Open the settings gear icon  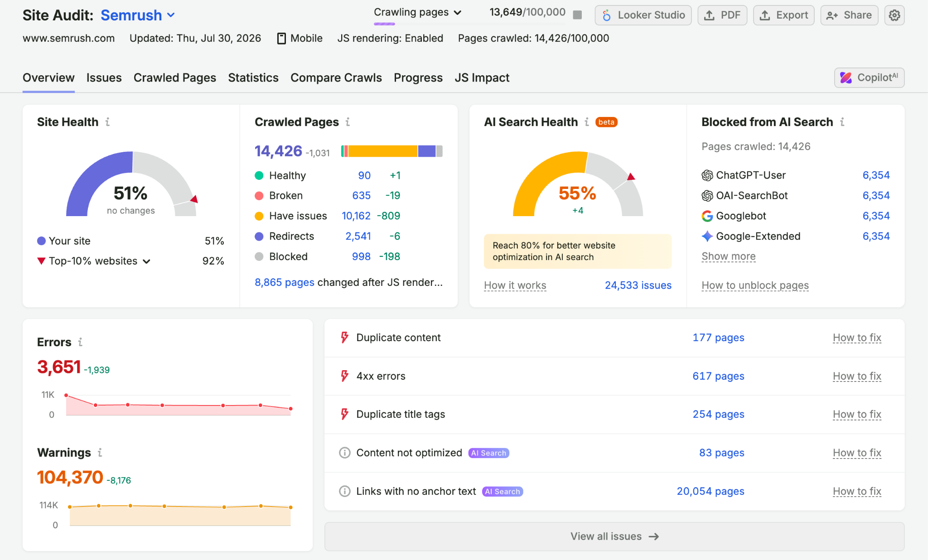[x=894, y=15]
